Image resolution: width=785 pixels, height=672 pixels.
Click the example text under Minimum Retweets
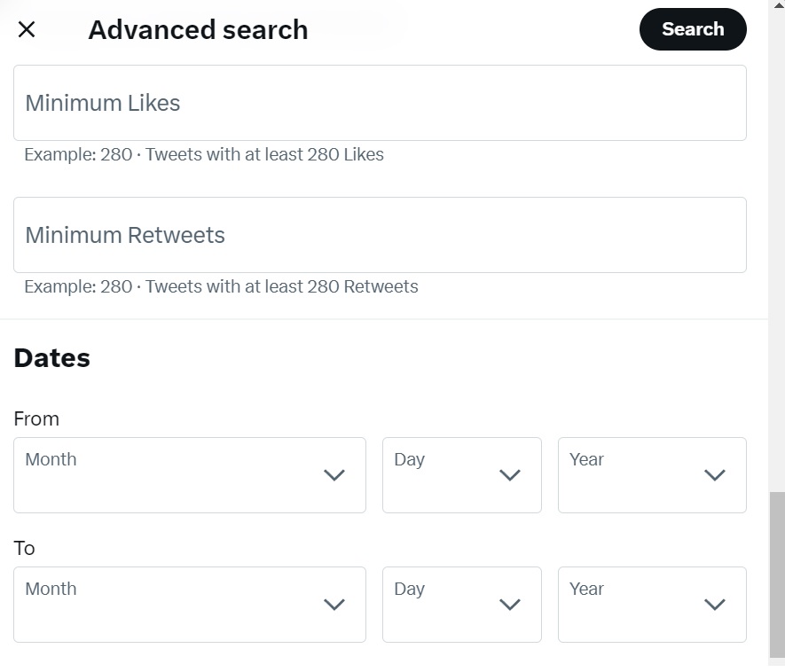click(x=221, y=286)
